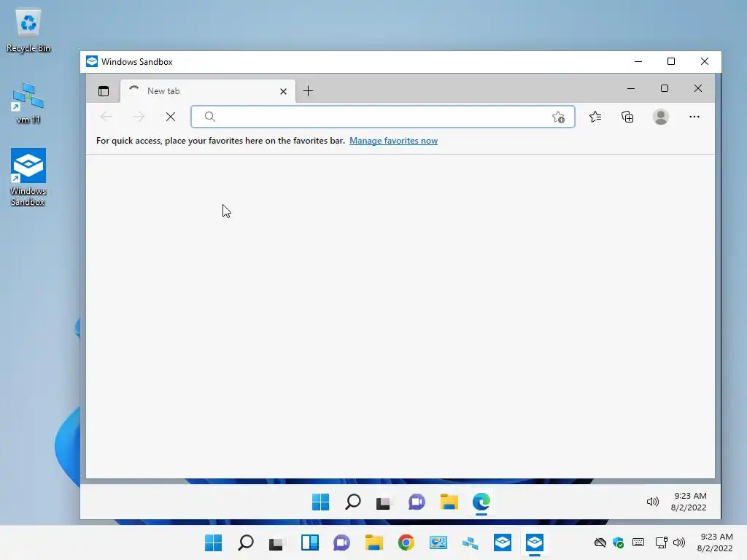747x560 pixels.
Task: Open host clock and date flyout
Action: click(x=715, y=542)
